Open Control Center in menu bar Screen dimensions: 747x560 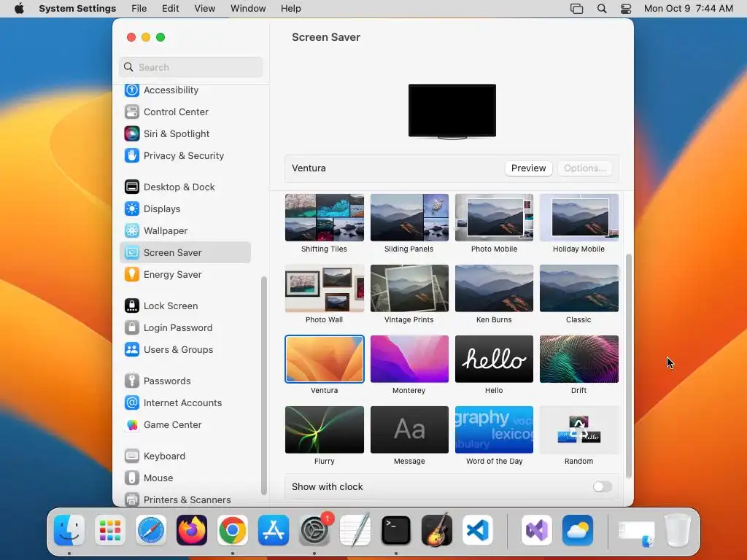tap(626, 9)
